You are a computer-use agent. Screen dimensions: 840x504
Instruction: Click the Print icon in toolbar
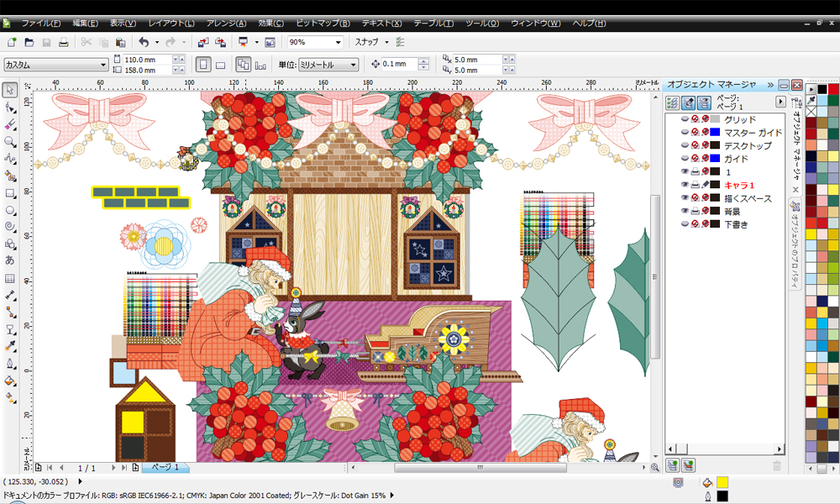click(x=62, y=42)
